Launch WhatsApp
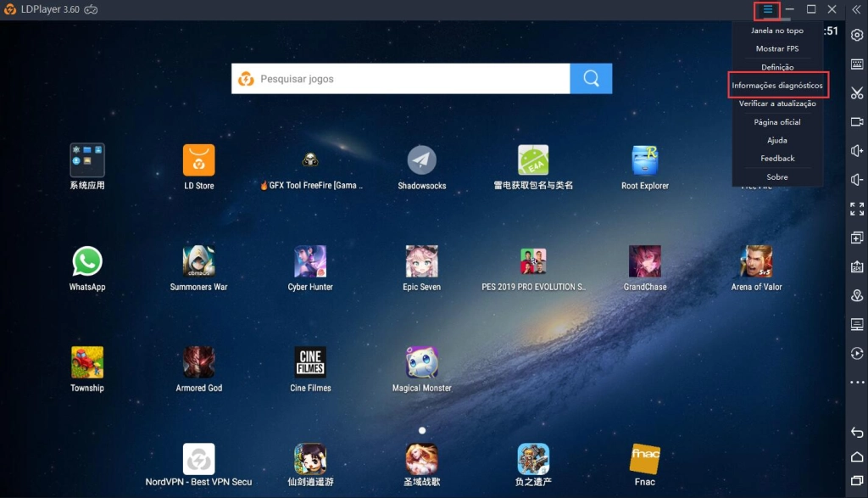Screen dimensions: 868x498 pyautogui.click(x=87, y=269)
